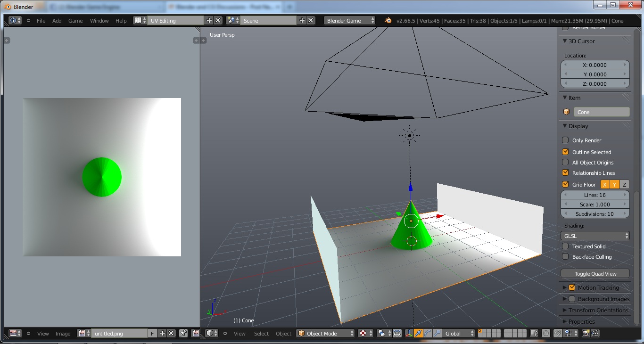Viewport: 644px width, 344px height.
Task: Toggle snap magnet icon
Action: tap(558, 333)
